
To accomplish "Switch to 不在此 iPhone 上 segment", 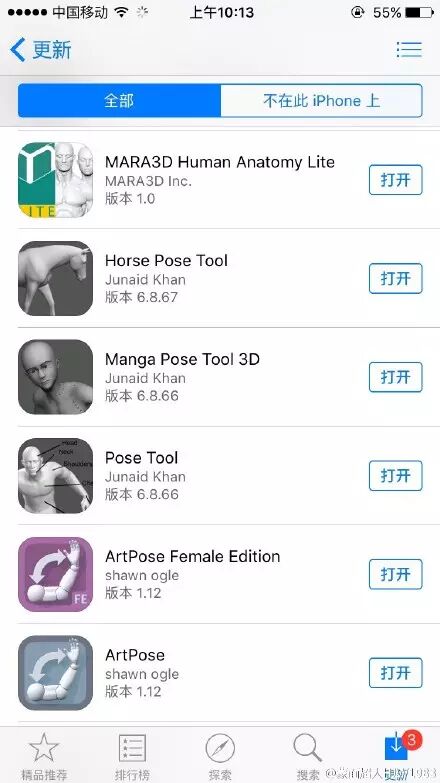I will 321,100.
